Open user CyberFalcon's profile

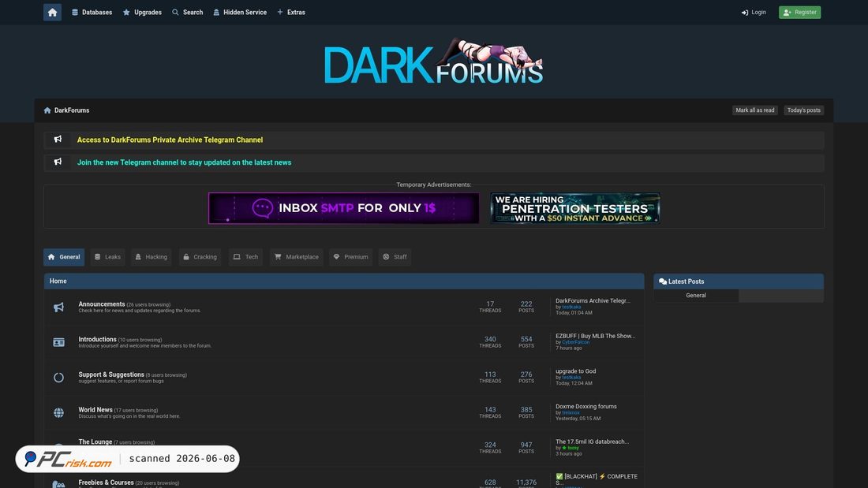(x=576, y=342)
